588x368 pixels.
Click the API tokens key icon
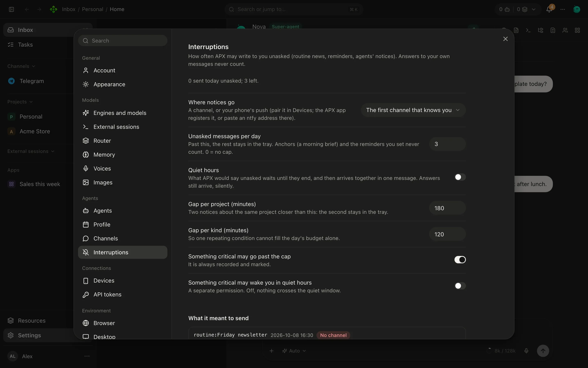[x=86, y=294]
